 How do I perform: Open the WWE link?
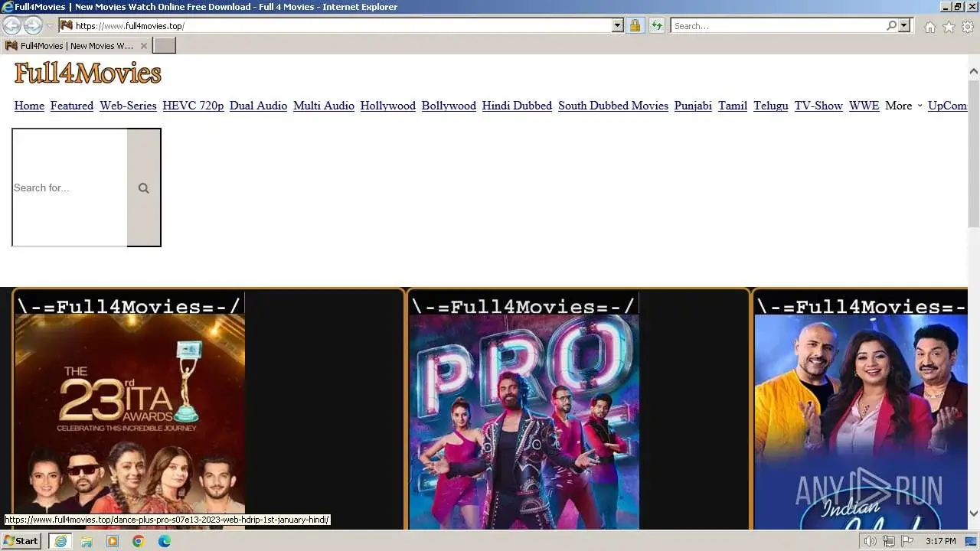click(864, 106)
